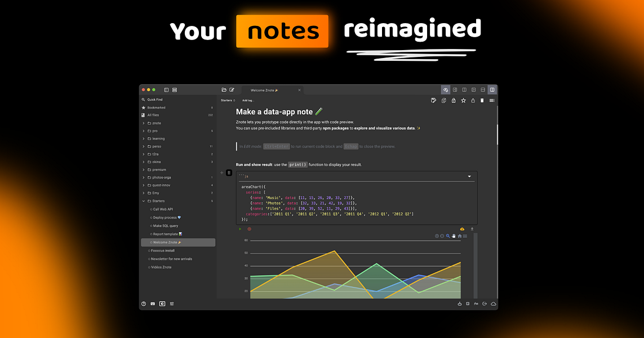Click the block drag handle grid icon
This screenshot has width=644, height=338.
(229, 173)
